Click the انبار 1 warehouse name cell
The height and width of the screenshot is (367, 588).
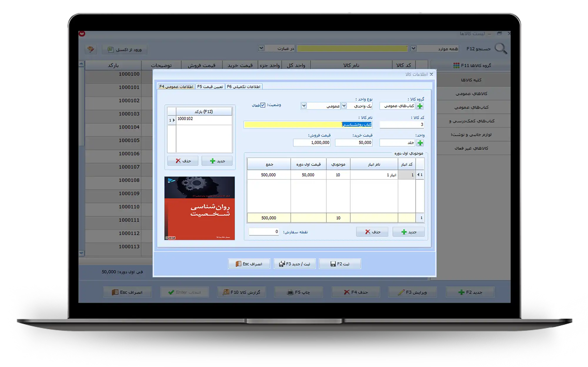click(374, 175)
